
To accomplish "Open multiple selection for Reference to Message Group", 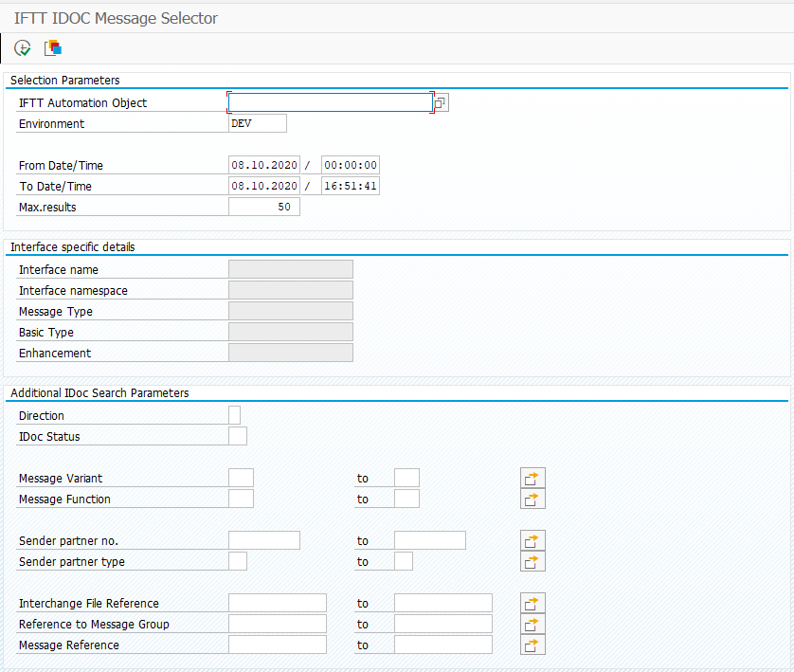I will click(532, 624).
